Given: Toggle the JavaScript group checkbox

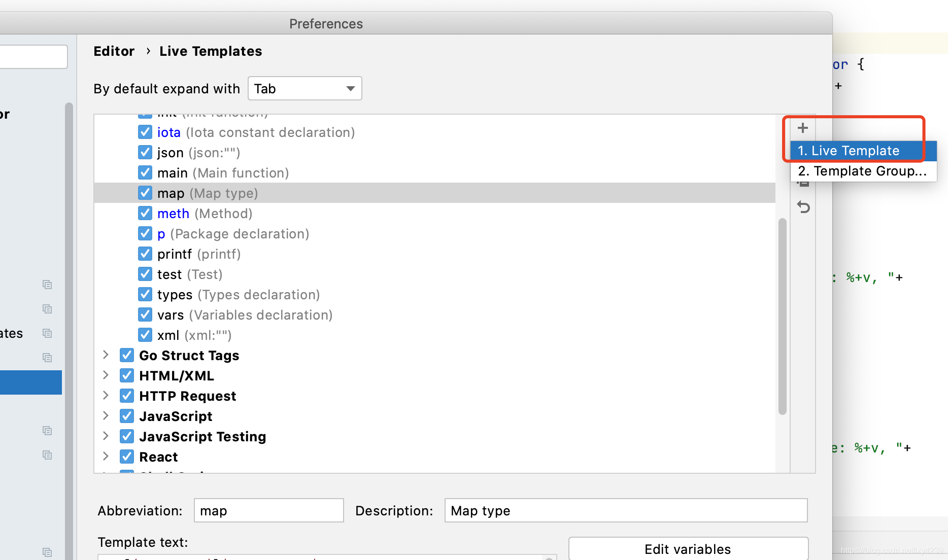Looking at the screenshot, I should pyautogui.click(x=127, y=416).
